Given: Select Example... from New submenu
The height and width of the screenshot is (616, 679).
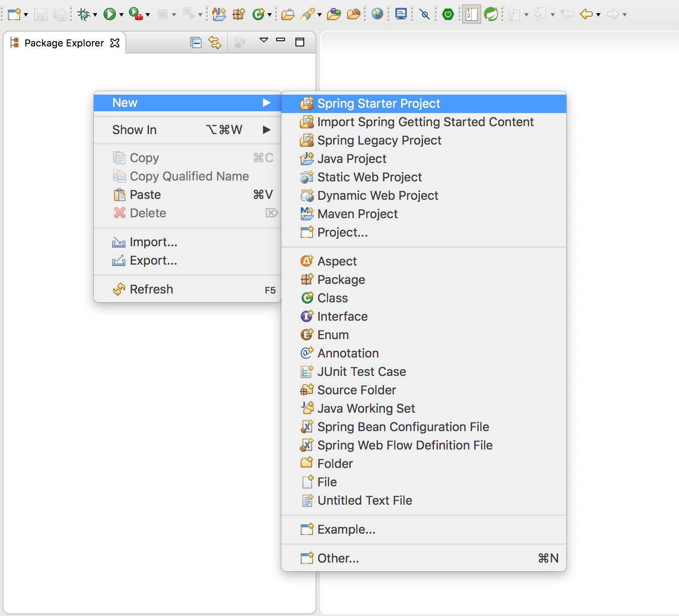Looking at the screenshot, I should click(424, 529).
